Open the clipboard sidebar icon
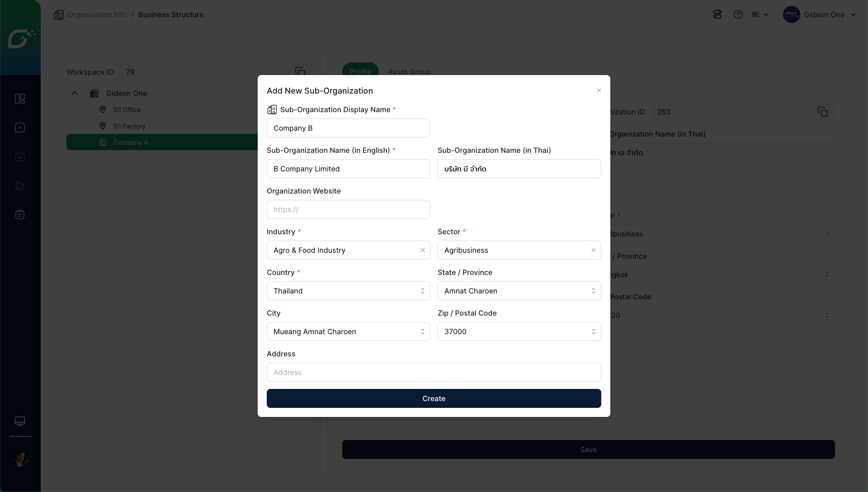Image resolution: width=868 pixels, height=492 pixels. click(x=20, y=214)
